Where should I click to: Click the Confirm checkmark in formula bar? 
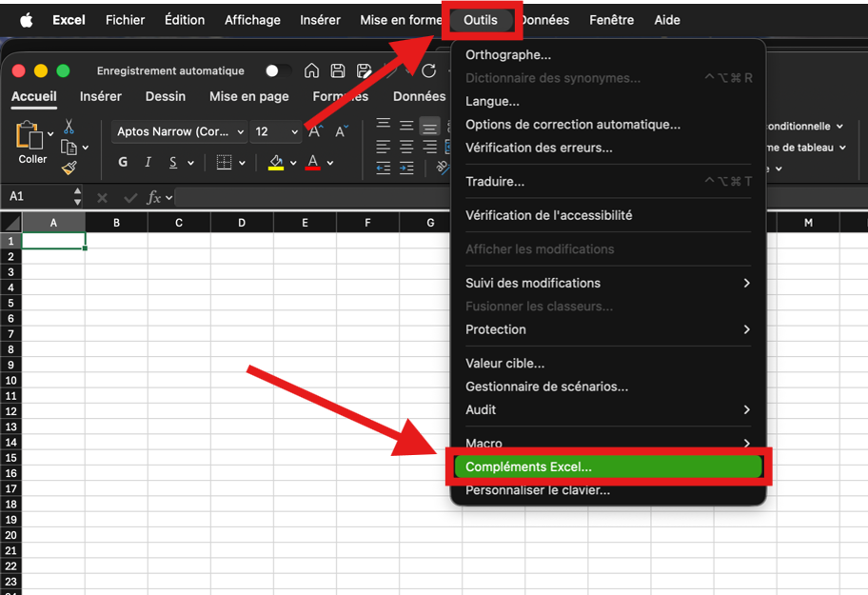(x=130, y=198)
